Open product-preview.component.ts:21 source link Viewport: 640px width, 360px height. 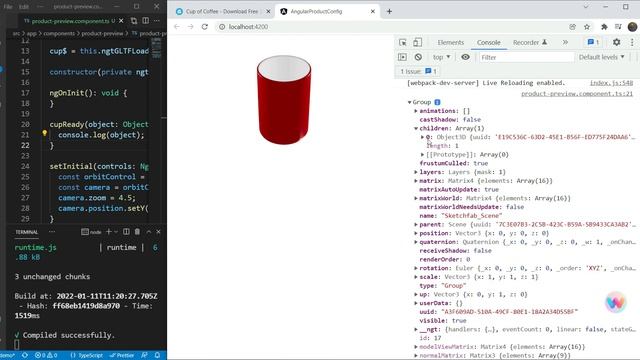pyautogui.click(x=577, y=94)
